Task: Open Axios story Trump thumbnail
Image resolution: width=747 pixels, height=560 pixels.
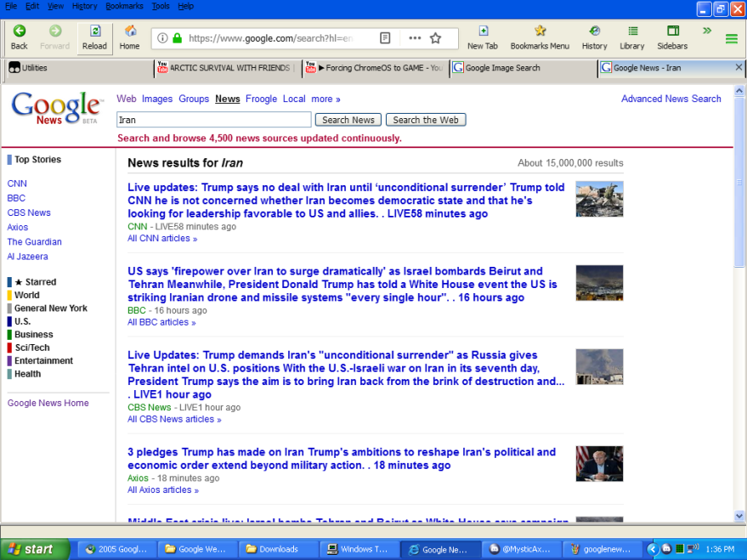Action: pyautogui.click(x=599, y=463)
